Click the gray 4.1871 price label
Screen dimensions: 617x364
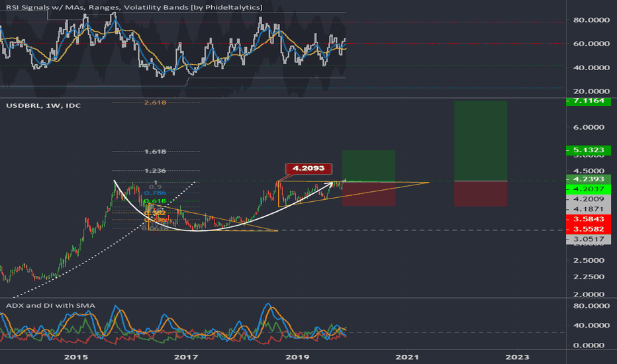click(589, 209)
